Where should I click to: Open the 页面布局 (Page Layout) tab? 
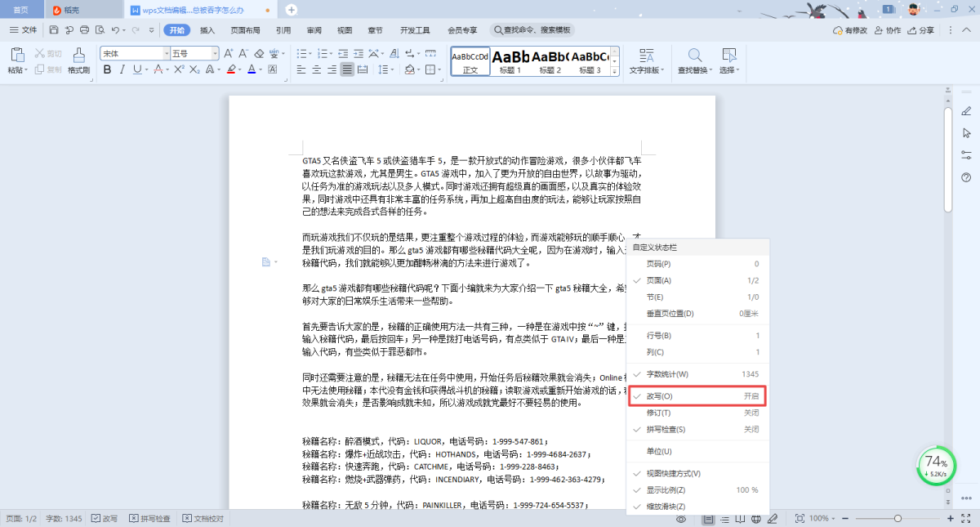click(245, 30)
